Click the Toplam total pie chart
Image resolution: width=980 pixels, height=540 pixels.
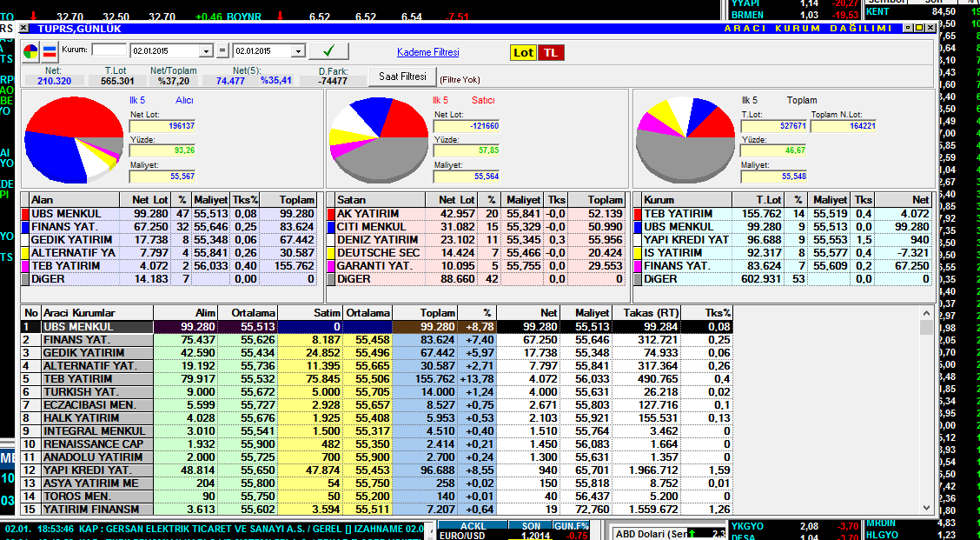pyautogui.click(x=685, y=139)
